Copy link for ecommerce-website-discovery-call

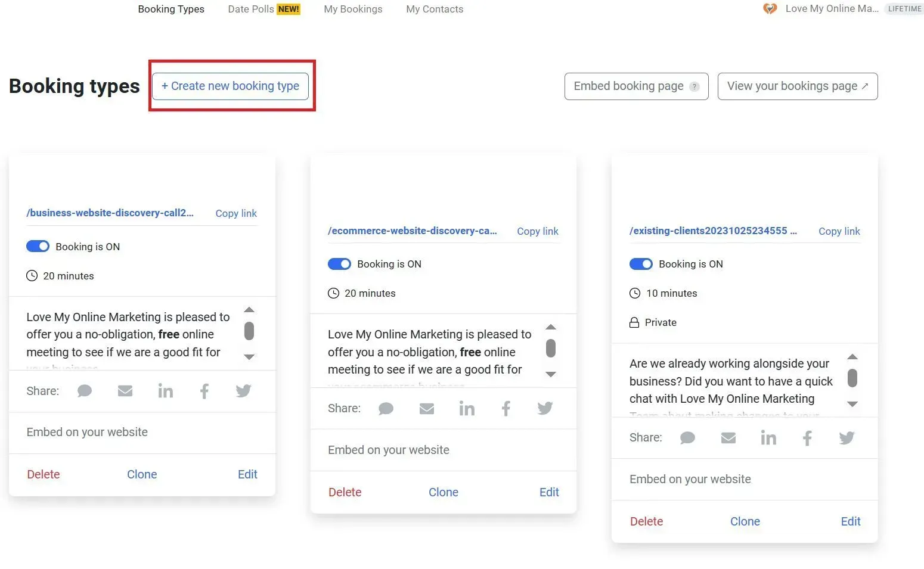tap(538, 231)
